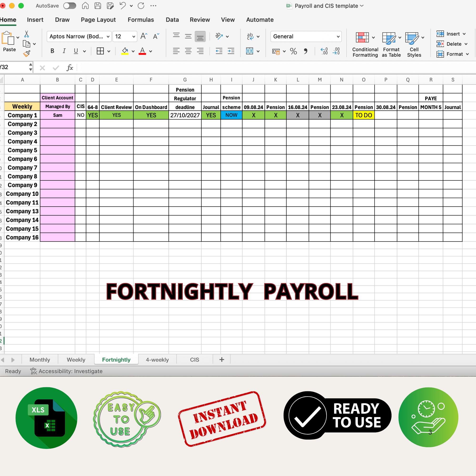Switch to the Formulas ribbon tab

click(141, 20)
